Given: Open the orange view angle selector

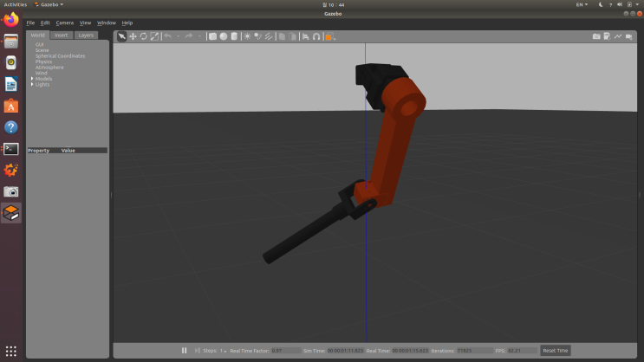Looking at the screenshot, I should click(x=330, y=36).
